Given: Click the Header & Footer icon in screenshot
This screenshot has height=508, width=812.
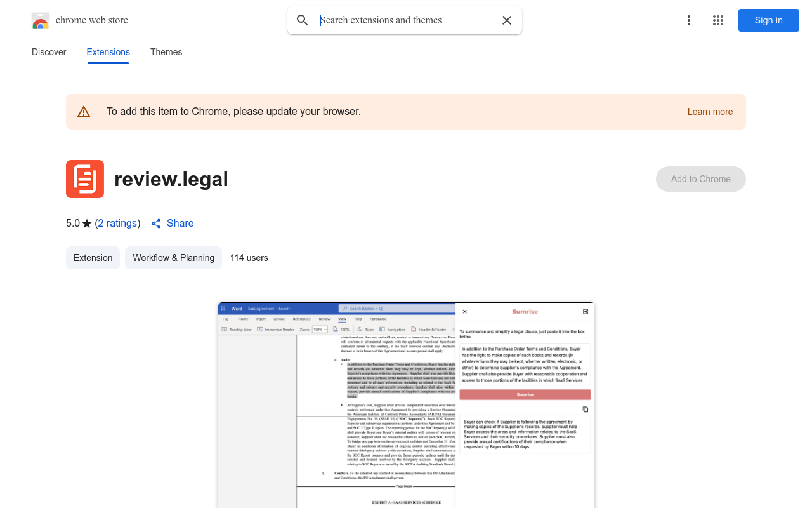Looking at the screenshot, I should (414, 330).
